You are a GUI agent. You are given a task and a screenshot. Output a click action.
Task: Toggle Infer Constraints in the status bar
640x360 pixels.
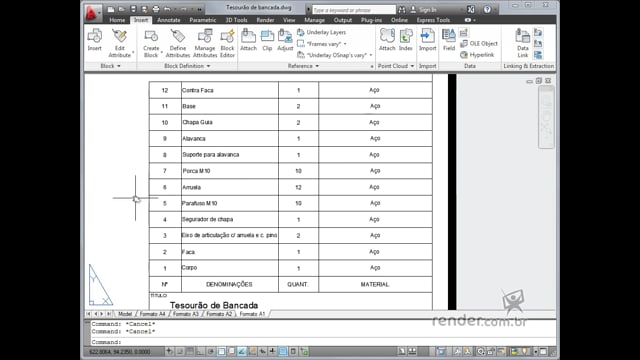(169, 351)
